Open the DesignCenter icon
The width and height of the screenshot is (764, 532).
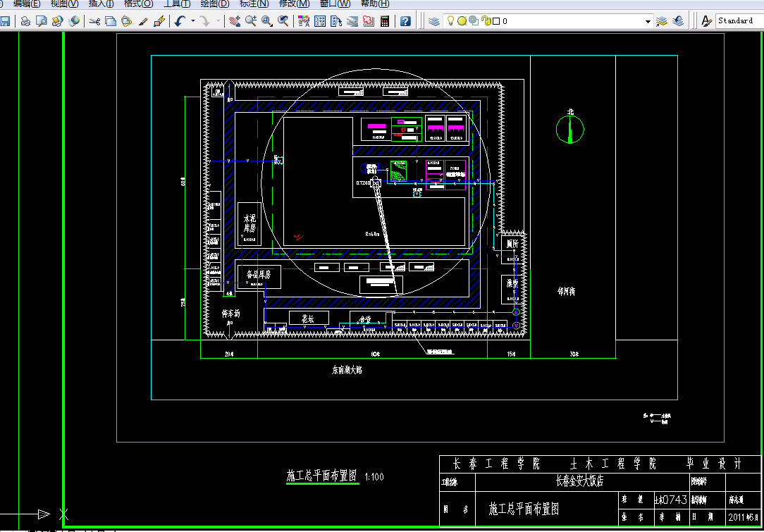[x=320, y=21]
